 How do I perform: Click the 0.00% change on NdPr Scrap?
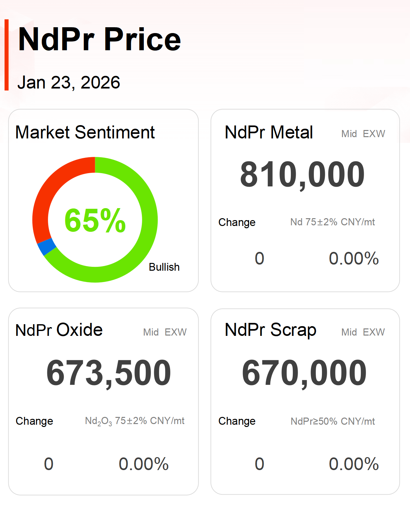[x=354, y=464]
